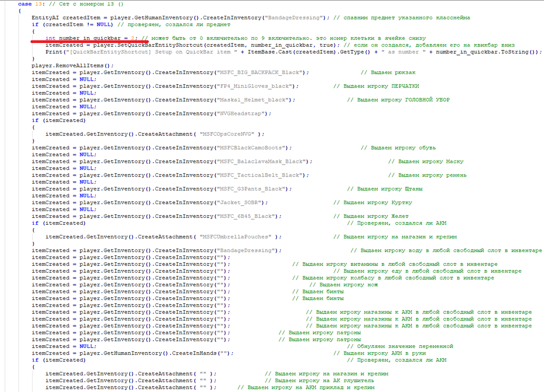Click the "SetQuickBarEntityShortcut" method call
This screenshot has width=544, height=392.
pos(160,45)
